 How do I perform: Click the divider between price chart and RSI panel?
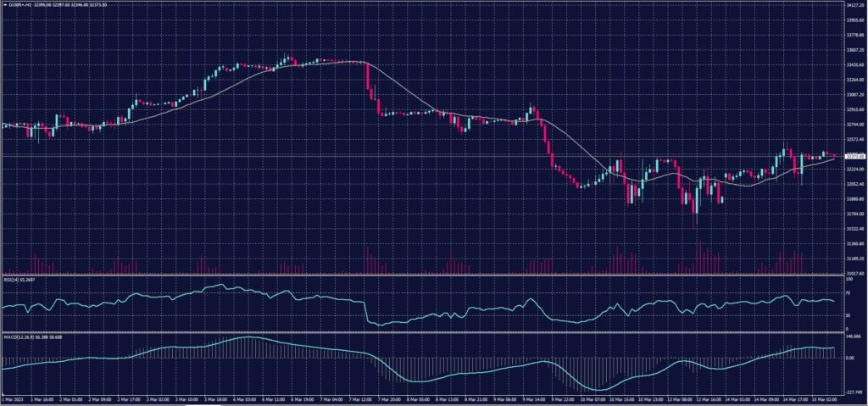(424, 275)
